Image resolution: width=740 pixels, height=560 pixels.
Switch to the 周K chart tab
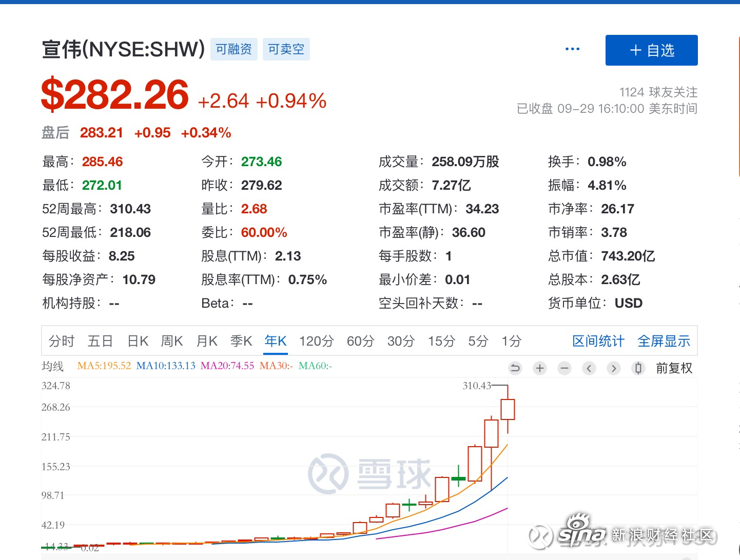[172, 341]
